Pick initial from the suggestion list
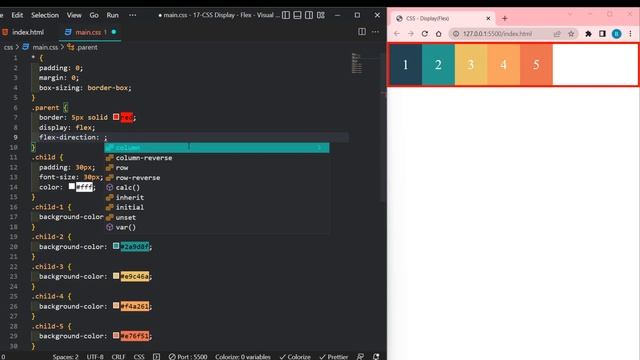Screen dimensions: 640x360 tap(217, 207)
